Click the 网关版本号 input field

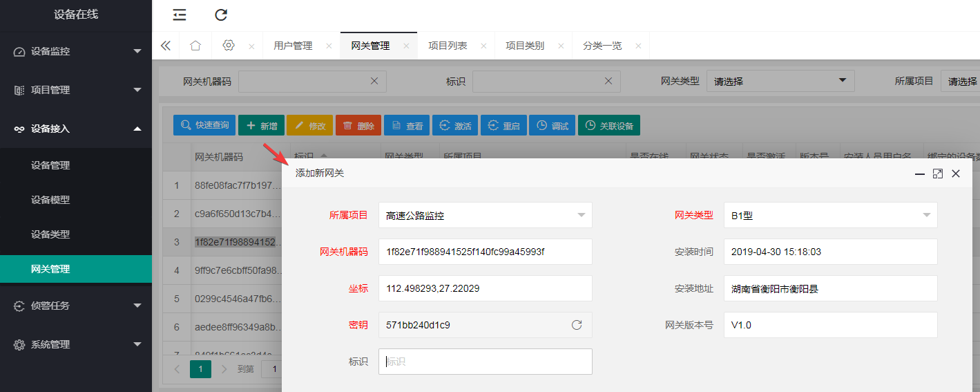(831, 325)
